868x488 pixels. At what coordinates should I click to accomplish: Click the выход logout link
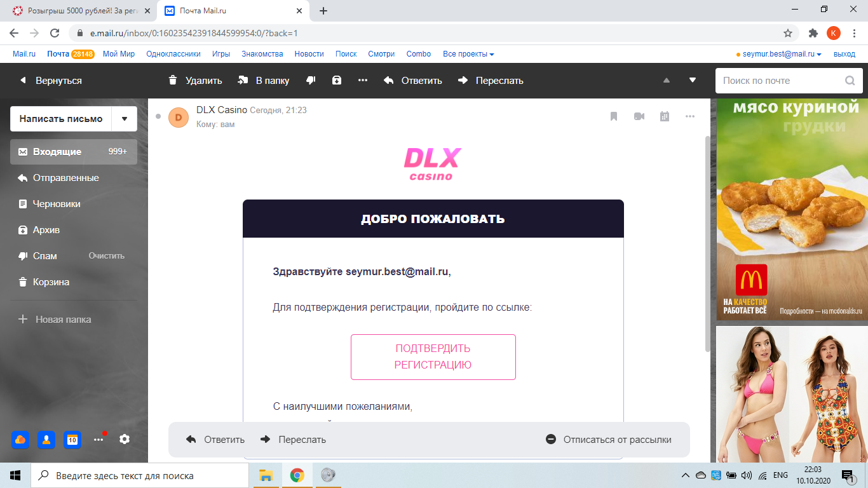click(x=844, y=54)
